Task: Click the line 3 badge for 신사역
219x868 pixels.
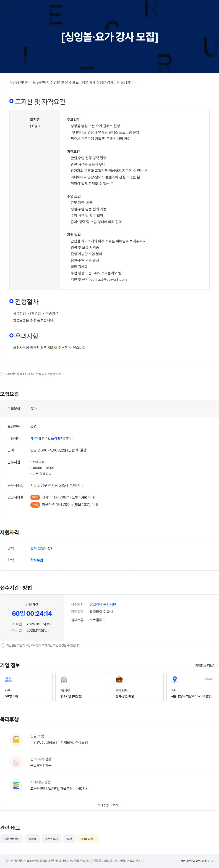Action: pos(35,497)
